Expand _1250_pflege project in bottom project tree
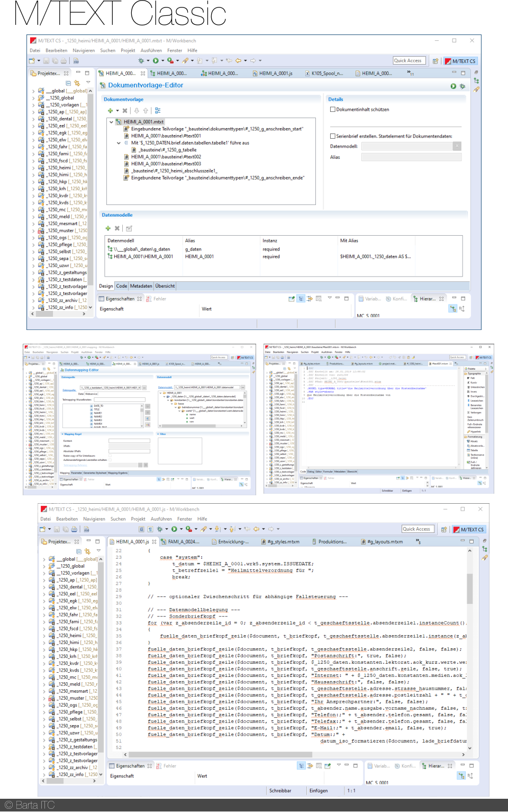 [x=44, y=712]
